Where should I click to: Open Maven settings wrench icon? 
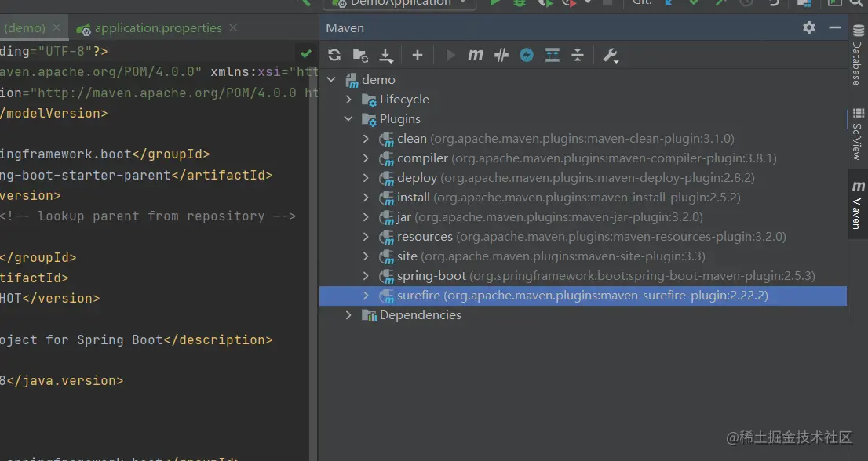[x=611, y=55]
